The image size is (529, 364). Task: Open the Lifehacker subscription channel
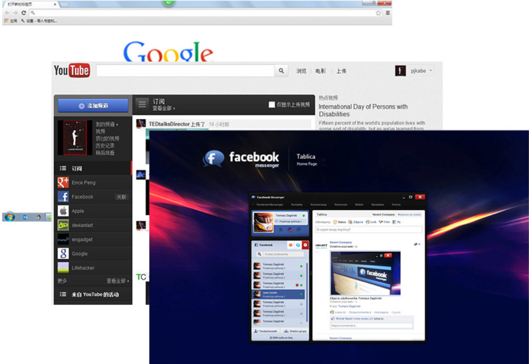[94, 268]
